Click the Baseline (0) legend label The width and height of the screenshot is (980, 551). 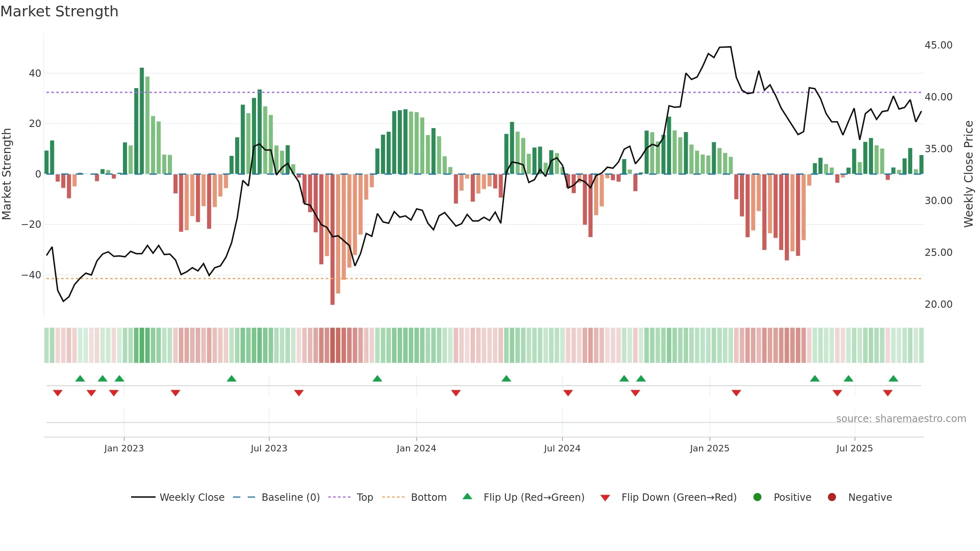pyautogui.click(x=290, y=497)
